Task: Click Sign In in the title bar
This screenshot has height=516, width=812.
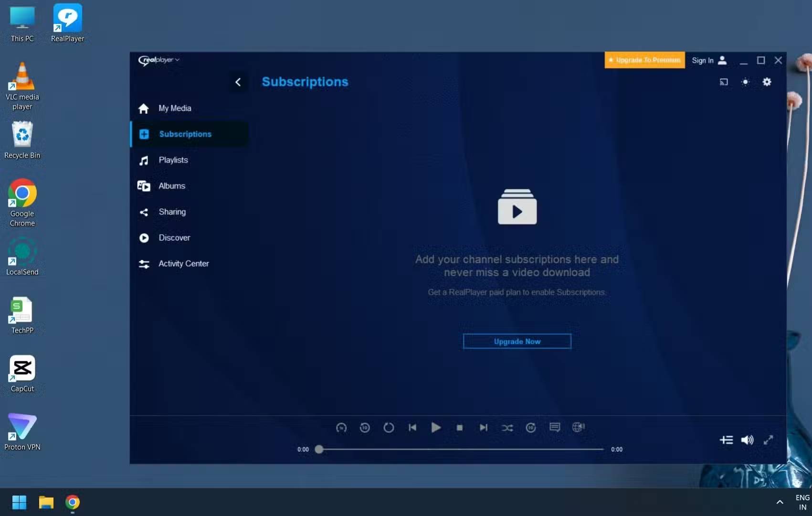Action: click(709, 60)
